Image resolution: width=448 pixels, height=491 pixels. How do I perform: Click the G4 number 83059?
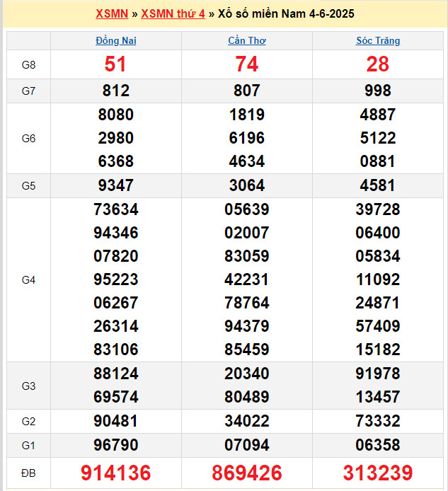coord(247,256)
